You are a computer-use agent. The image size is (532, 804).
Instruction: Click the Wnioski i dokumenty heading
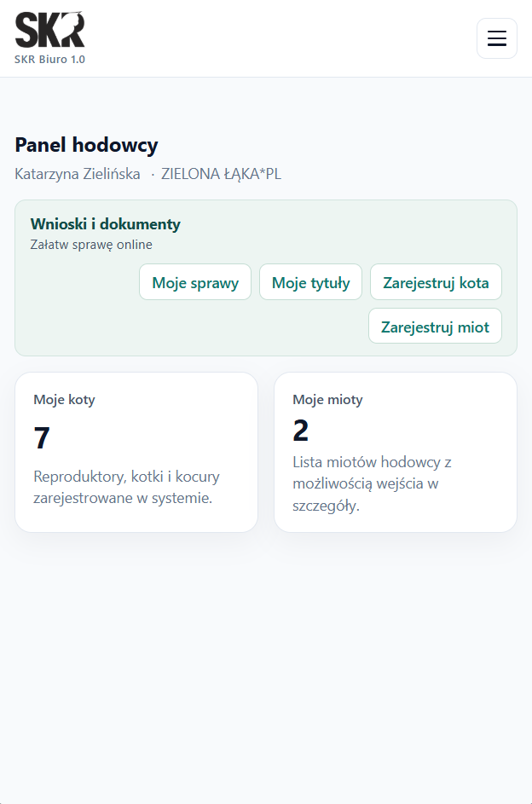105,224
